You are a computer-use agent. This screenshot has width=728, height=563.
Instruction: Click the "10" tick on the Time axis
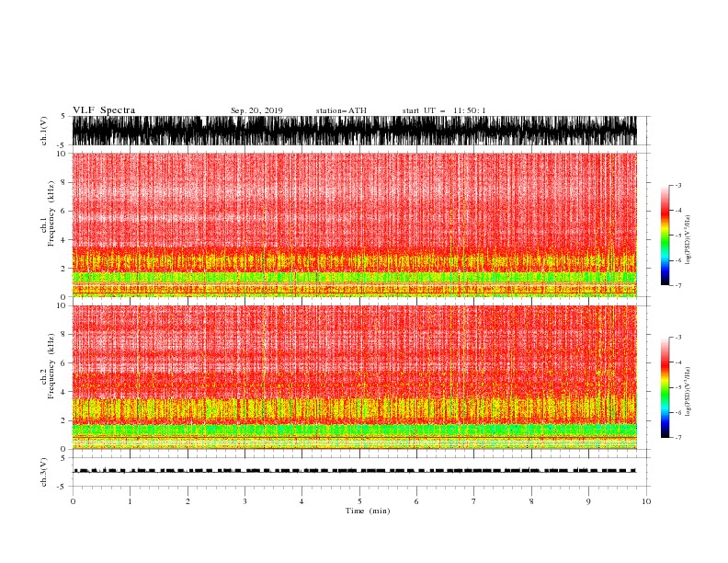646,501
